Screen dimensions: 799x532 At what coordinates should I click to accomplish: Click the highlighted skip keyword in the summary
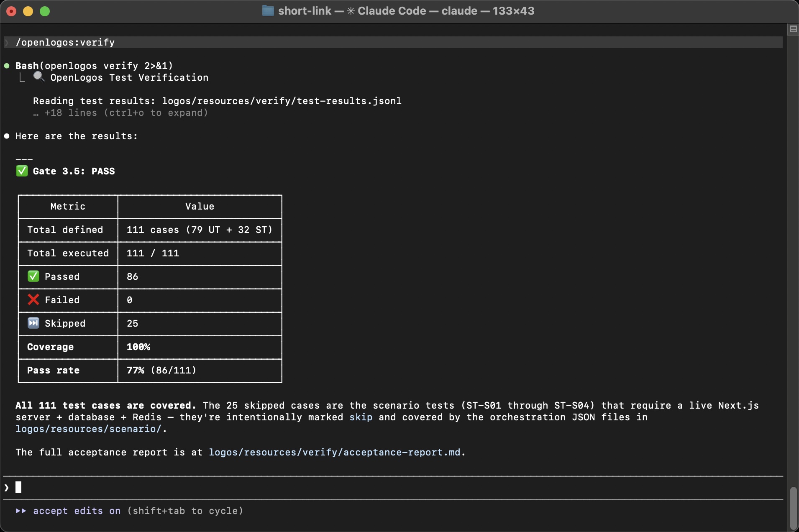click(361, 417)
